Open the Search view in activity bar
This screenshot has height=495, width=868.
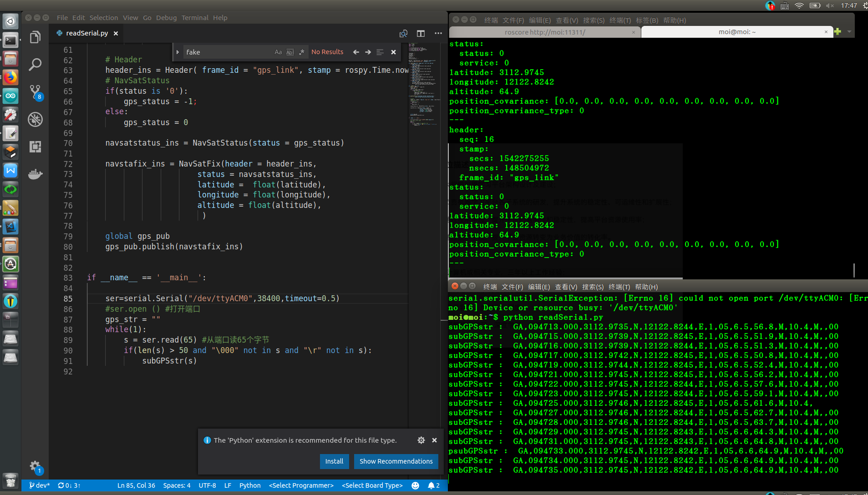click(x=35, y=65)
